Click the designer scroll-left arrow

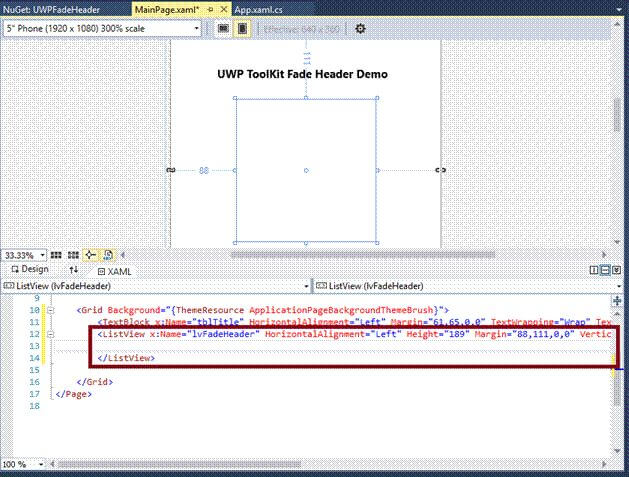coord(123,255)
